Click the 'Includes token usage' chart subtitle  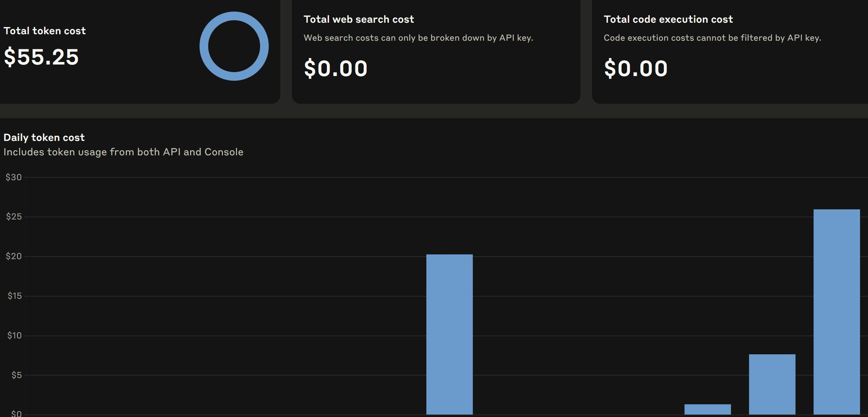123,152
